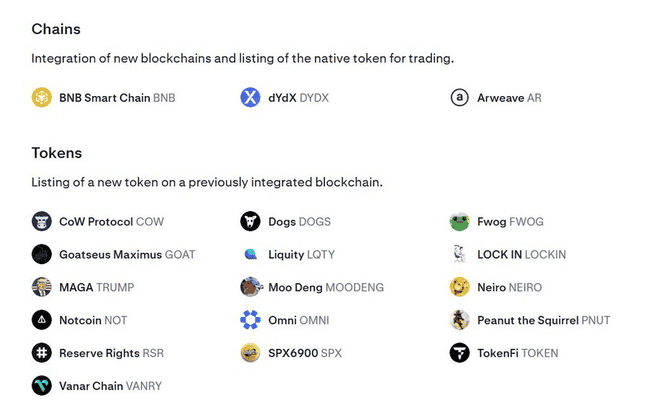Click the Arweave circled-a icon

click(459, 97)
